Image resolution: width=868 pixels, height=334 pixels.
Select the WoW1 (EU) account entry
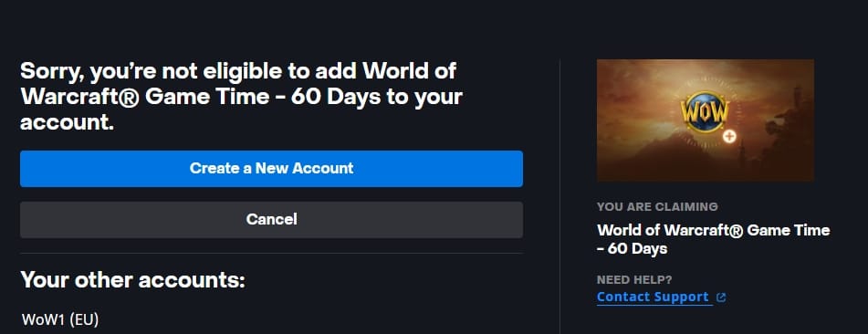[x=60, y=319]
